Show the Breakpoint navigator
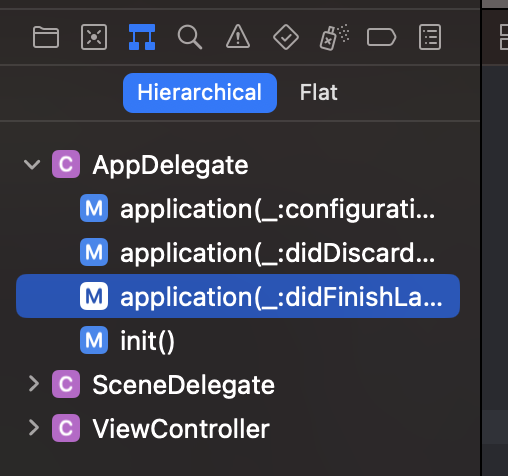This screenshot has width=508, height=476. point(381,37)
